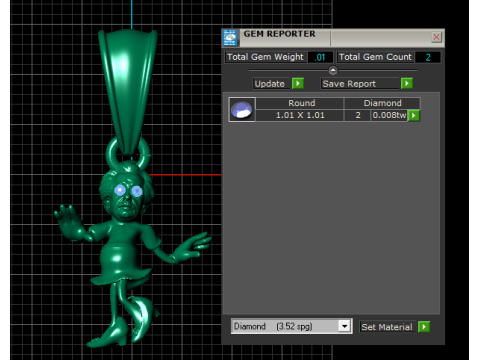
Task: Click the 0.008tw weight cell
Action: pos(389,115)
